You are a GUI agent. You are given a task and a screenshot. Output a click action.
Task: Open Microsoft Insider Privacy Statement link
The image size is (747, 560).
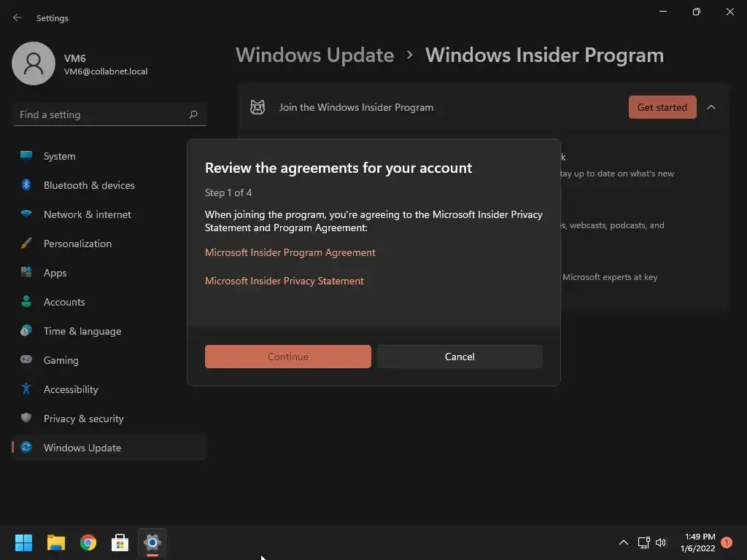[285, 281]
